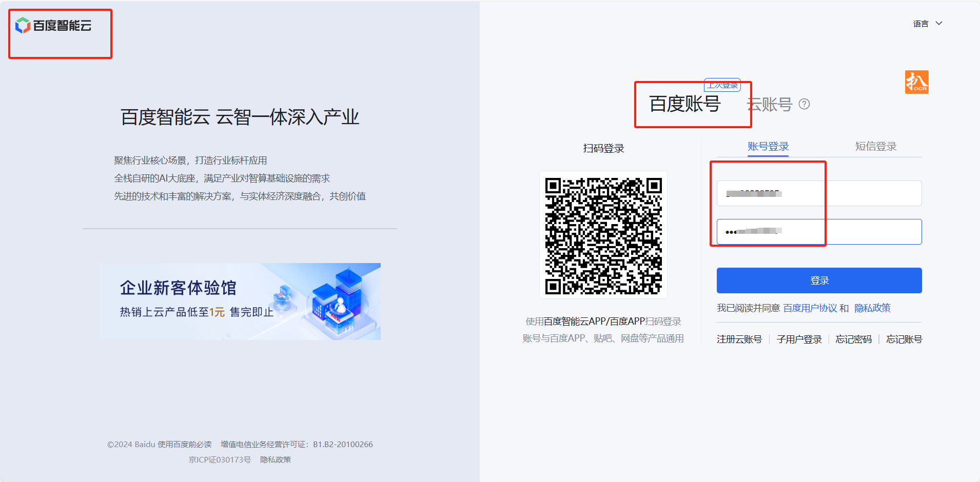Switch to the 百度账号 tab
Viewport: 980px width, 482px height.
click(685, 104)
